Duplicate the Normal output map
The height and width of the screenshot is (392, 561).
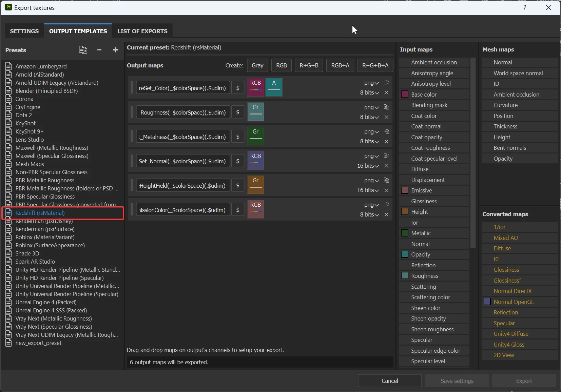pos(386,156)
